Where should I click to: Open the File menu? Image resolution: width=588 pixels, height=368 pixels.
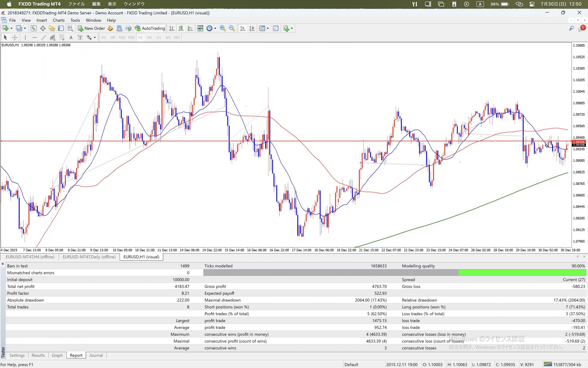click(x=12, y=20)
